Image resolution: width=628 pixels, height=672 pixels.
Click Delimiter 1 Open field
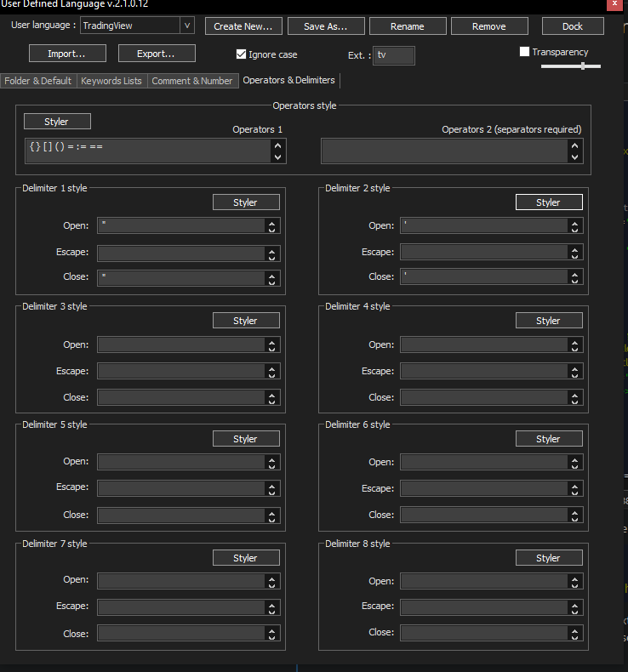click(181, 225)
